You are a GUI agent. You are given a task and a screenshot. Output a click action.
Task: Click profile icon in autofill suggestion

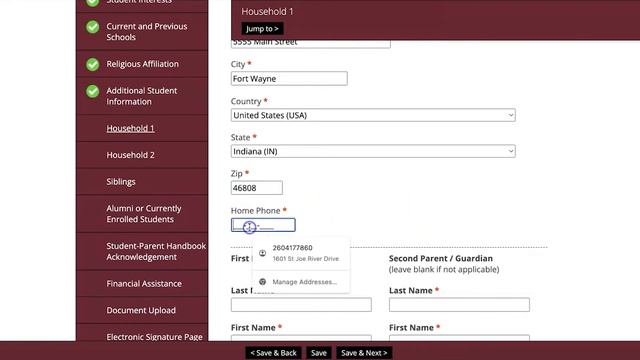pyautogui.click(x=262, y=253)
